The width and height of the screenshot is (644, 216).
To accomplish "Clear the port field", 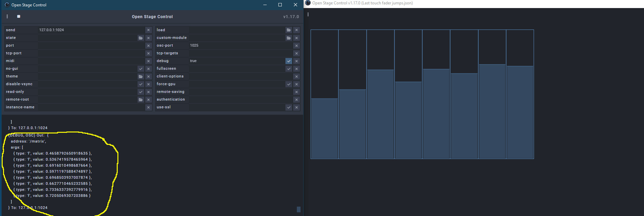I will [x=148, y=46].
